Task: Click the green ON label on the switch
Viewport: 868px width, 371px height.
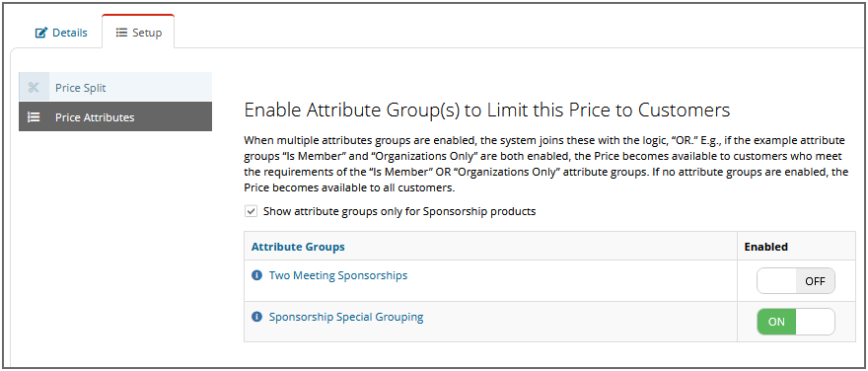Action: pos(776,322)
